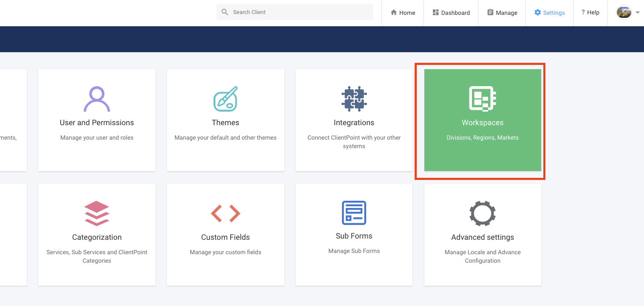Click the Themes tile to manage themes
The height and width of the screenshot is (306, 644).
(225, 120)
